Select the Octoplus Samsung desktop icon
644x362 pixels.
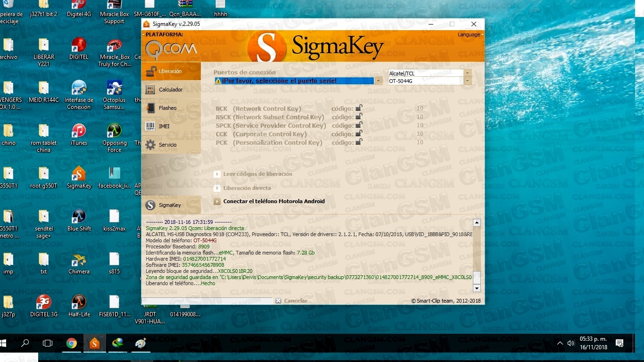click(115, 95)
